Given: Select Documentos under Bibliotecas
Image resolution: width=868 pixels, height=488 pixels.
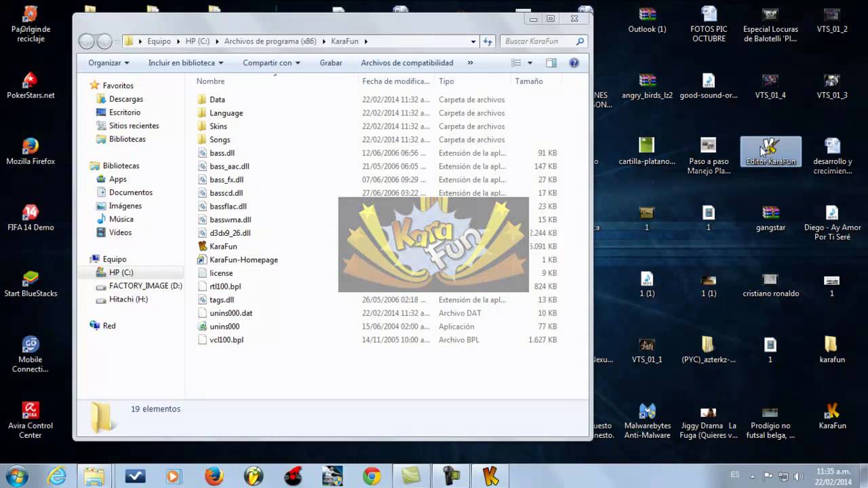Looking at the screenshot, I should [131, 192].
